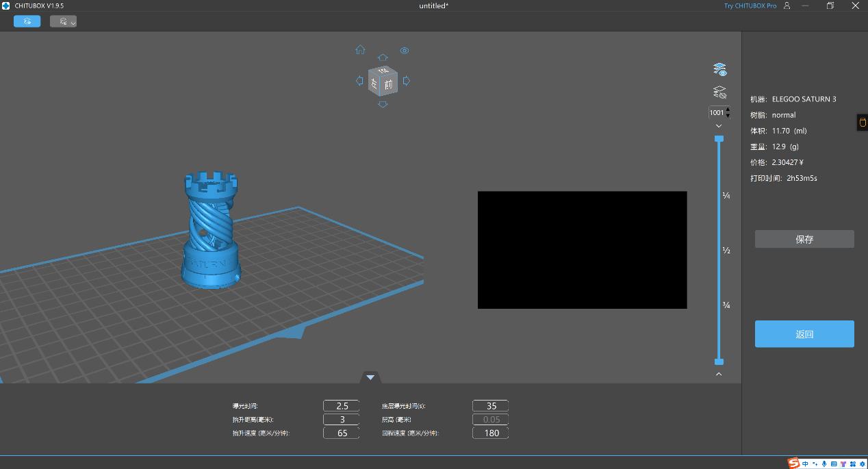This screenshot has width=868, height=469.
Task: Click the Try CHITUBOX Pro link
Action: click(750, 5)
